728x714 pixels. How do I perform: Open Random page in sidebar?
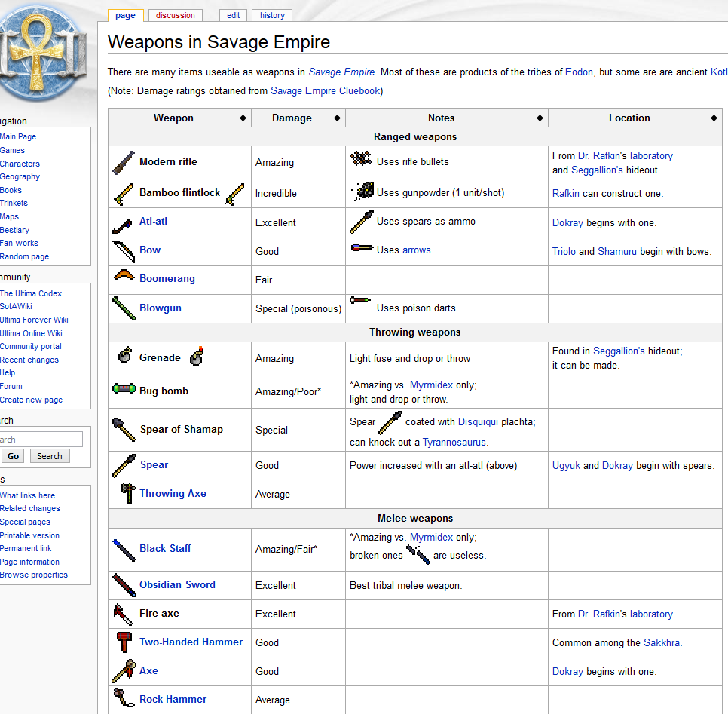click(24, 256)
